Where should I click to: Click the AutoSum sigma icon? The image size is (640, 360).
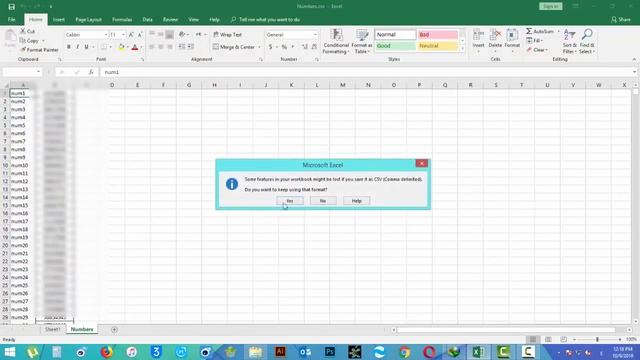[x=529, y=31]
